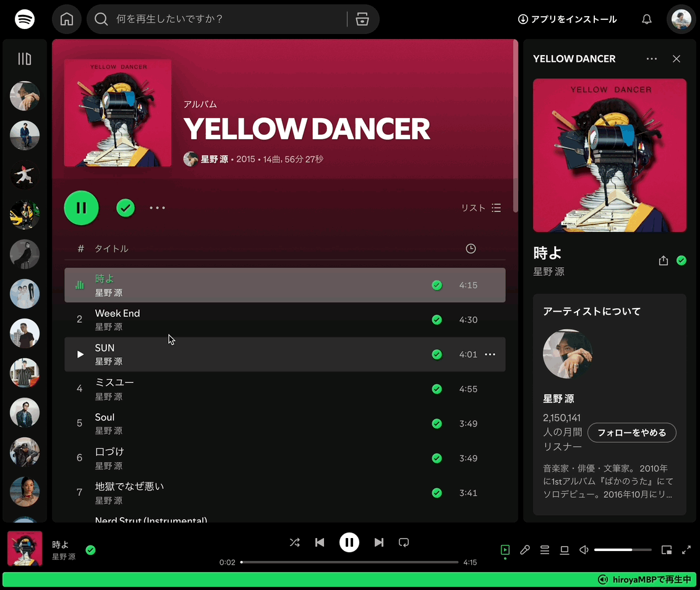This screenshot has width=700, height=590.
Task: Open YELLOW DANCER album cover in header
Action: tap(117, 113)
